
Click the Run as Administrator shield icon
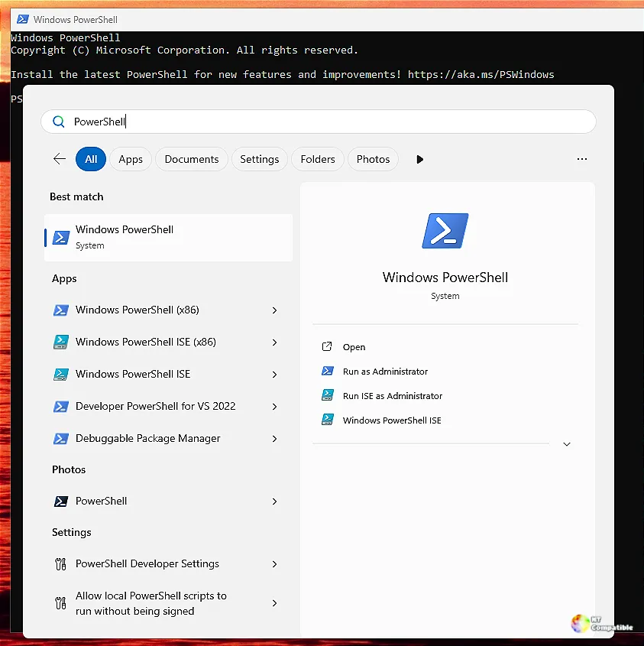click(328, 371)
